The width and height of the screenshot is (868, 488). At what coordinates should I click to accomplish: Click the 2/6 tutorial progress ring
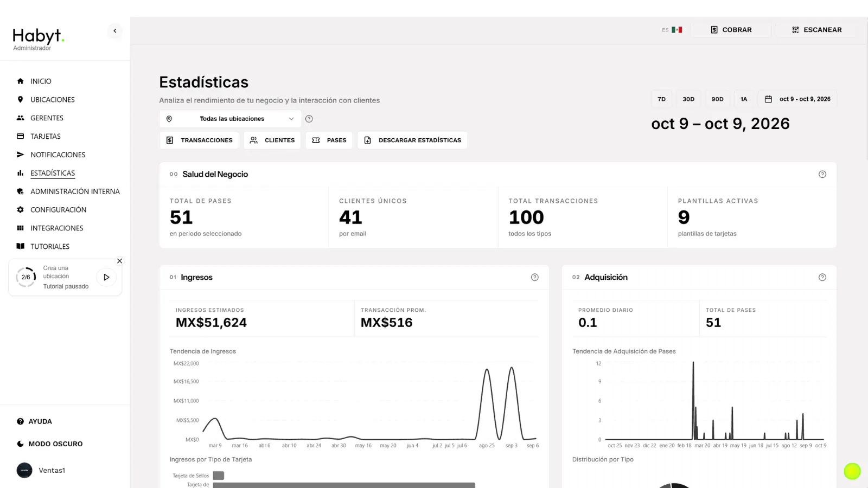point(26,277)
